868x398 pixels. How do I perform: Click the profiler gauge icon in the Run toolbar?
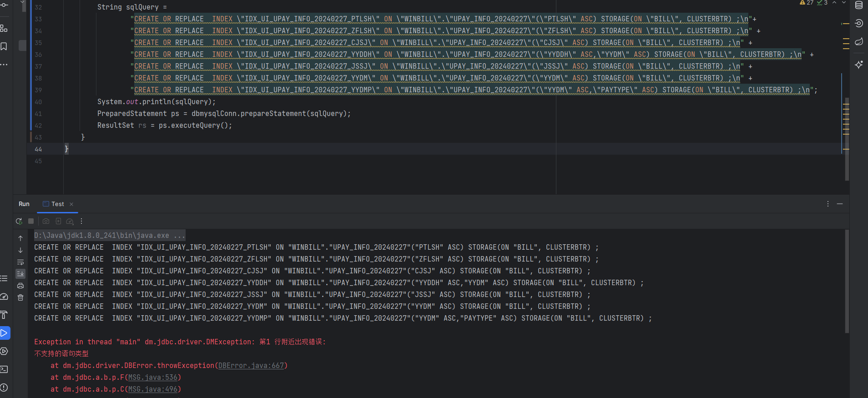point(70,222)
